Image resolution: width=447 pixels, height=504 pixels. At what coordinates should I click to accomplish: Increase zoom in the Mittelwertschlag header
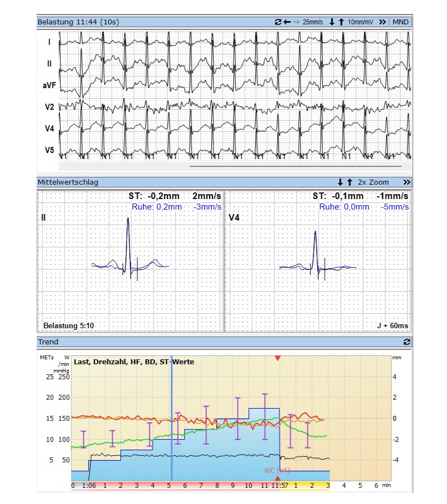pyautogui.click(x=349, y=182)
